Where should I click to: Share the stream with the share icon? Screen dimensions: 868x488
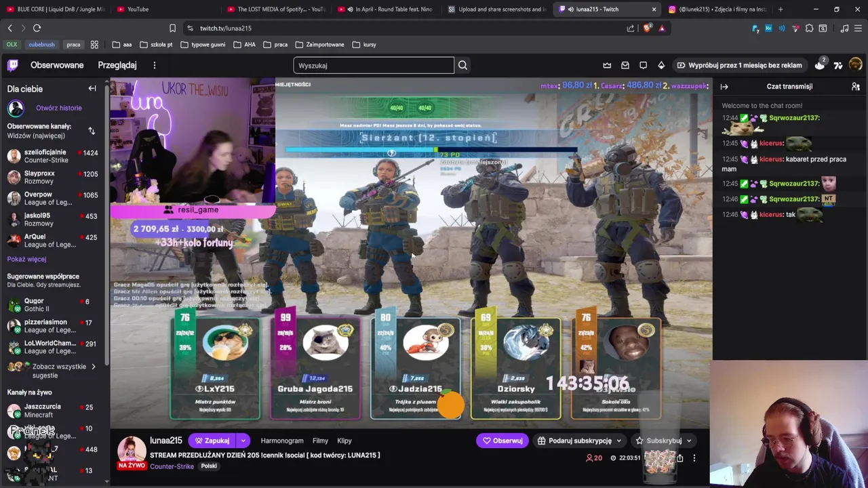click(x=679, y=458)
